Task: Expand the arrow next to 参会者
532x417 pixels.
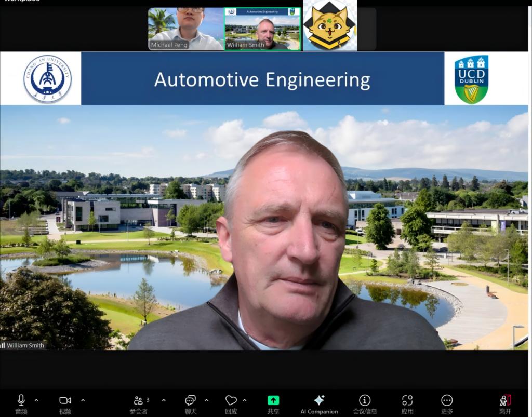Action: 164,400
